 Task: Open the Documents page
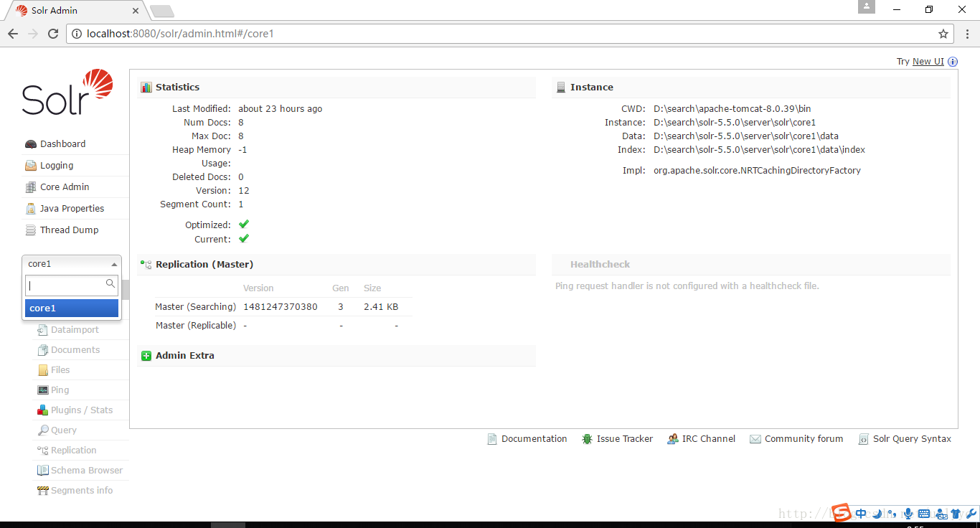(69, 350)
